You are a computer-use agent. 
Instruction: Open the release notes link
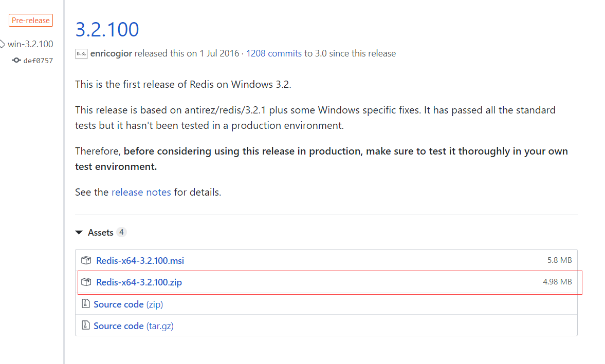tap(141, 192)
